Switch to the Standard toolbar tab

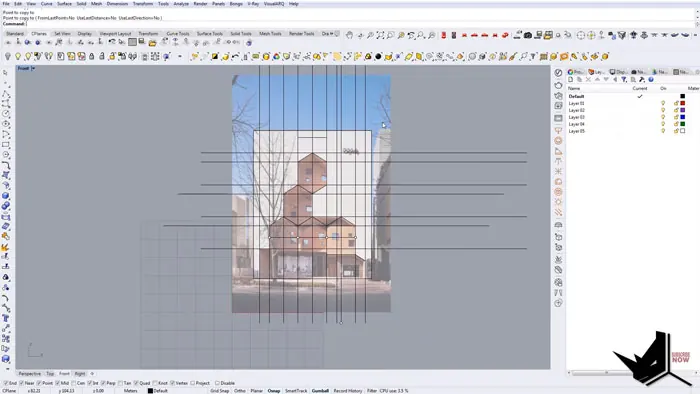15,33
